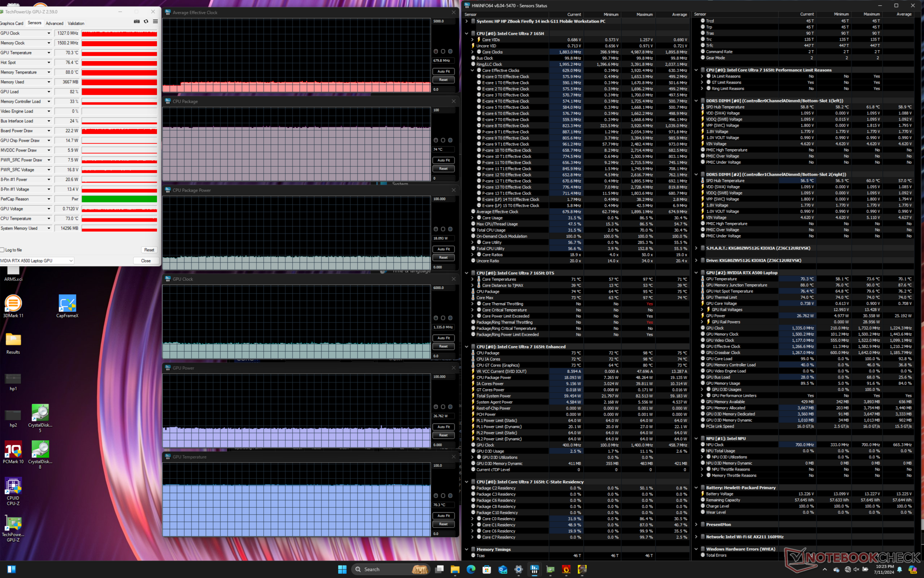The width and height of the screenshot is (924, 578).
Task: Click the last circle toggle in GPU Power graph
Action: pyautogui.click(x=450, y=407)
